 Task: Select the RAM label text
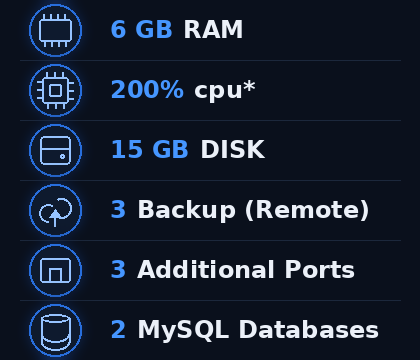(213, 29)
